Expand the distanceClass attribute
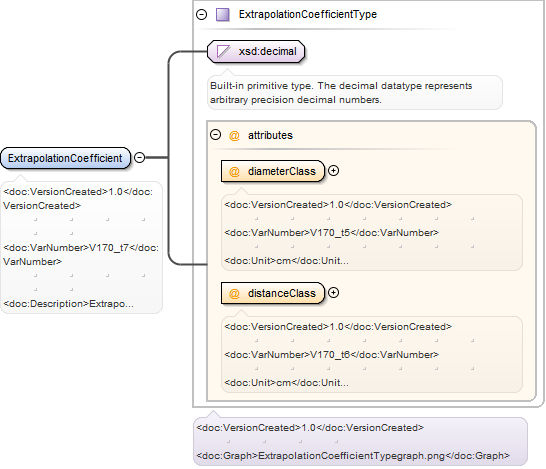The image size is (546, 469). coord(334,292)
